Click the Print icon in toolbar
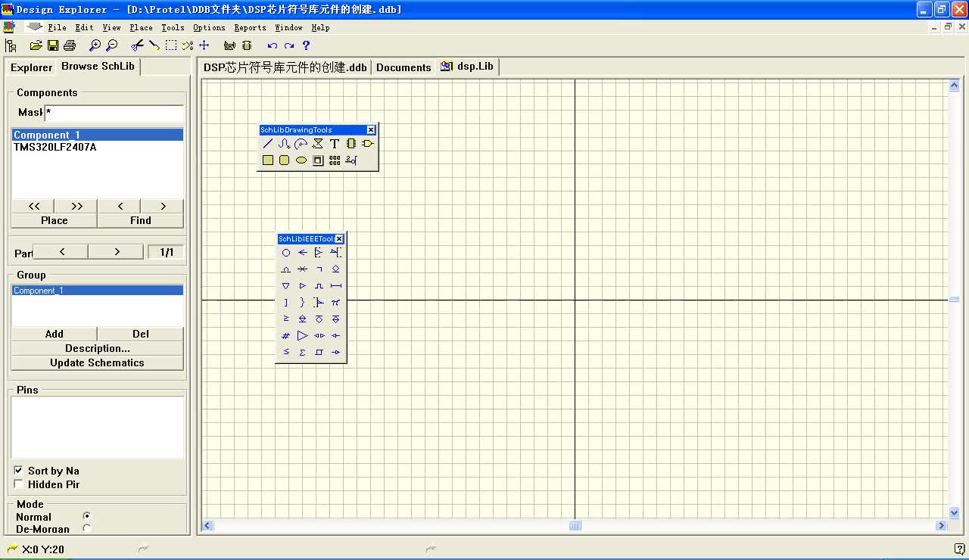This screenshot has width=969, height=560. point(70,46)
